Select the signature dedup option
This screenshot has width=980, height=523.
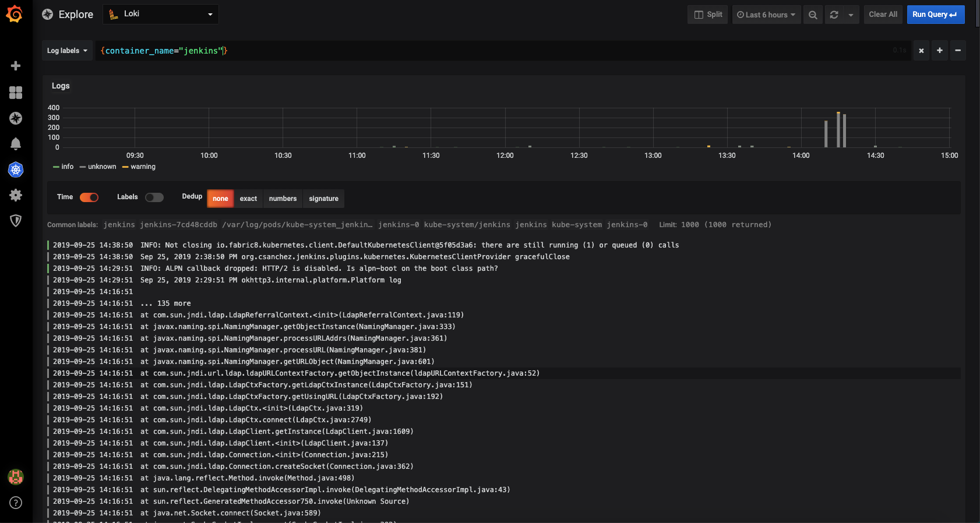(323, 199)
